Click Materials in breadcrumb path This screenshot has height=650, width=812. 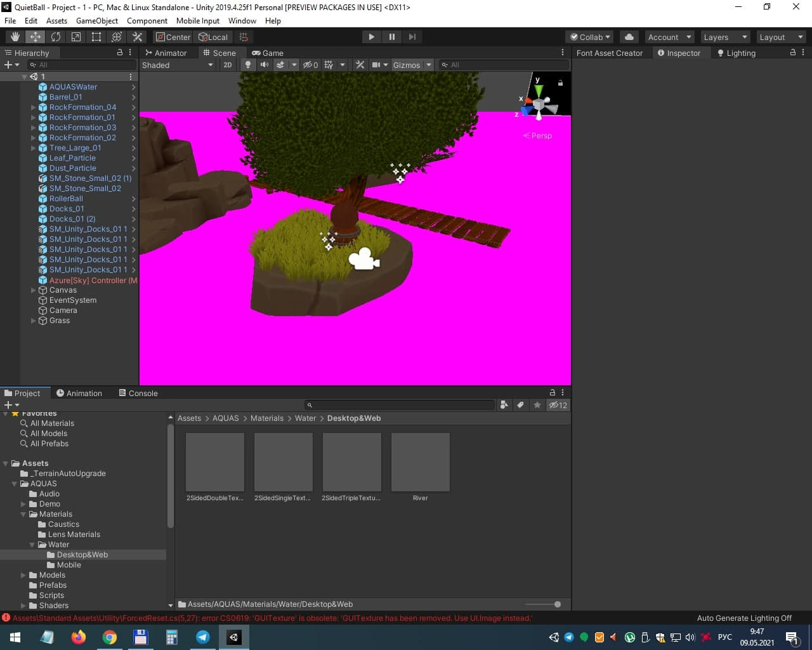tap(267, 418)
